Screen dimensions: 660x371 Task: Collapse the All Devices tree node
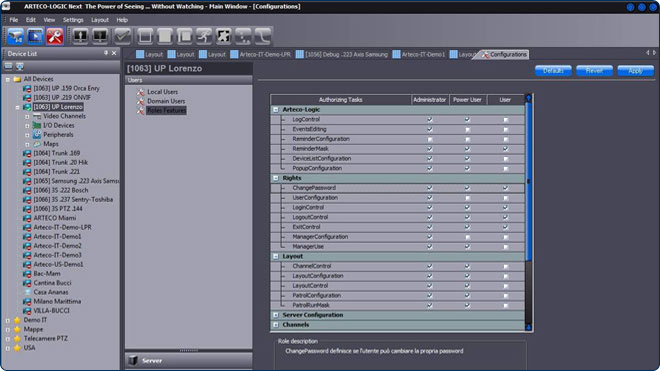[x=8, y=79]
